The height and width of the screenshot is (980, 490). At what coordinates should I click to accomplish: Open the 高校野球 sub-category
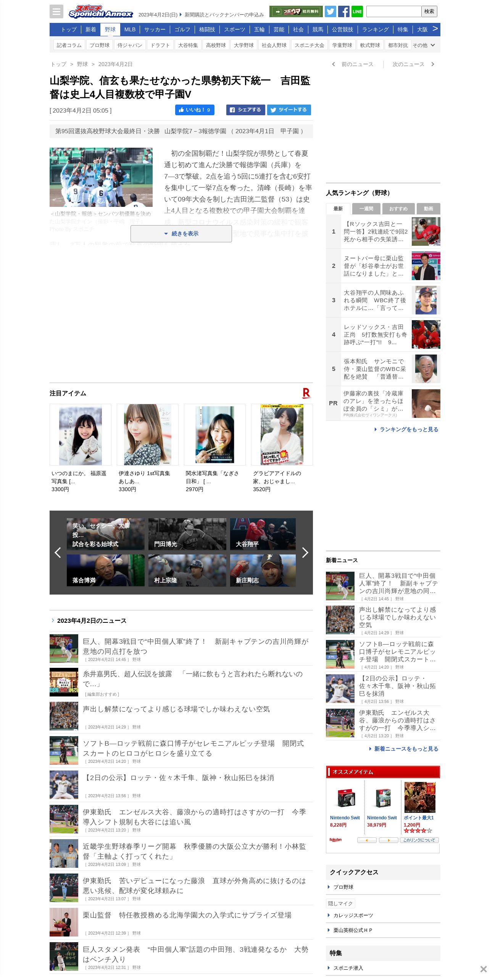(216, 45)
